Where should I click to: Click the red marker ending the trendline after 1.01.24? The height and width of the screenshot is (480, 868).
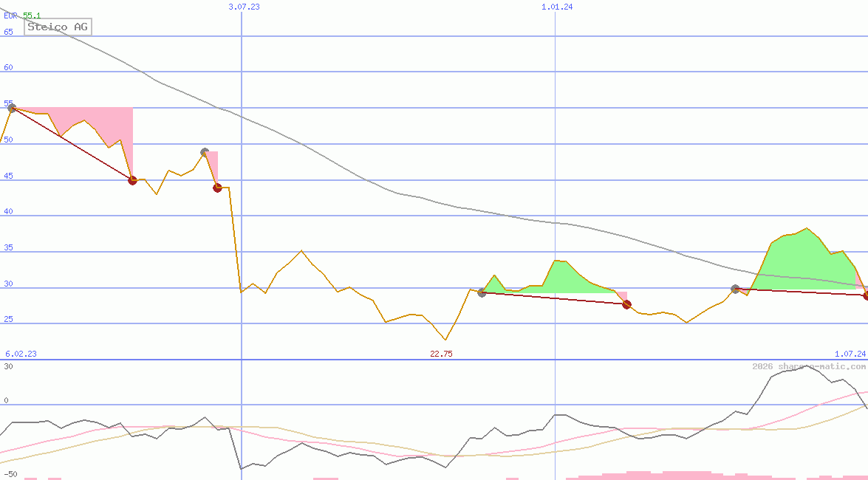627,304
